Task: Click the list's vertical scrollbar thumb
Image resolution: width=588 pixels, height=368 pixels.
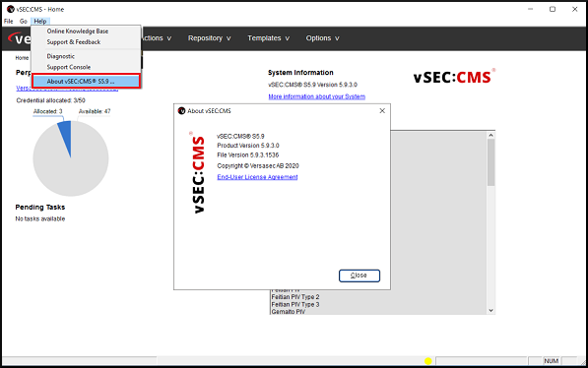Action: click(x=490, y=162)
